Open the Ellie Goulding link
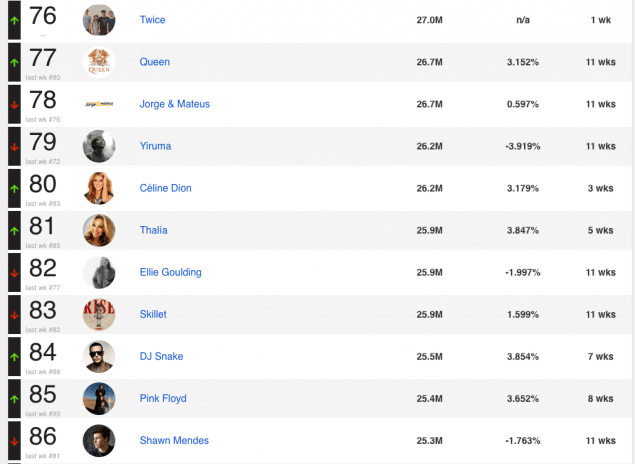Image resolution: width=635 pixels, height=464 pixels. tap(170, 272)
